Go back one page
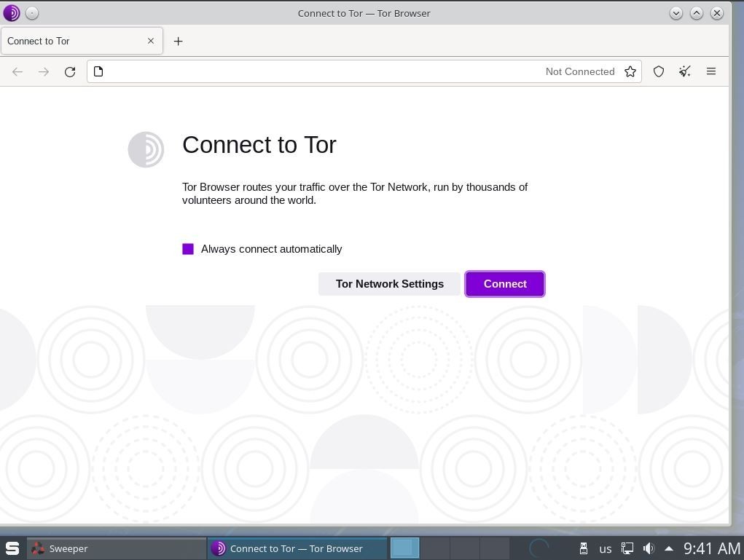Image resolution: width=744 pixels, height=560 pixels. click(17, 71)
